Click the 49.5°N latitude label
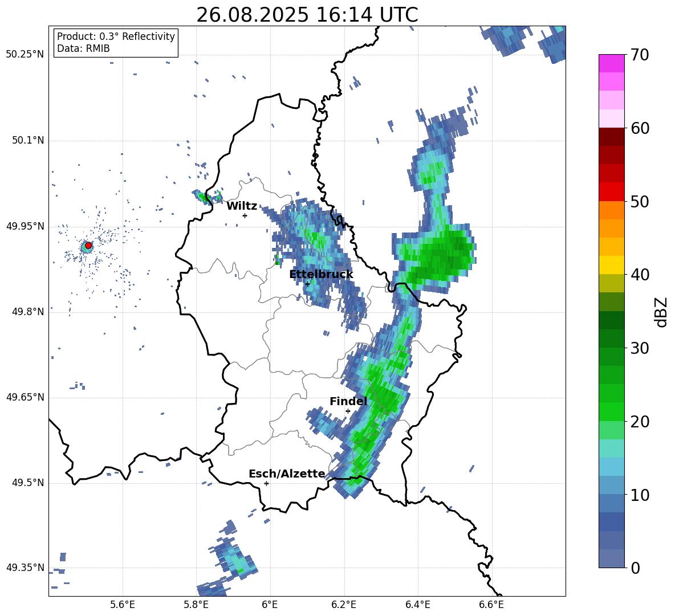Screen dimensions: 675x616 point(28,483)
